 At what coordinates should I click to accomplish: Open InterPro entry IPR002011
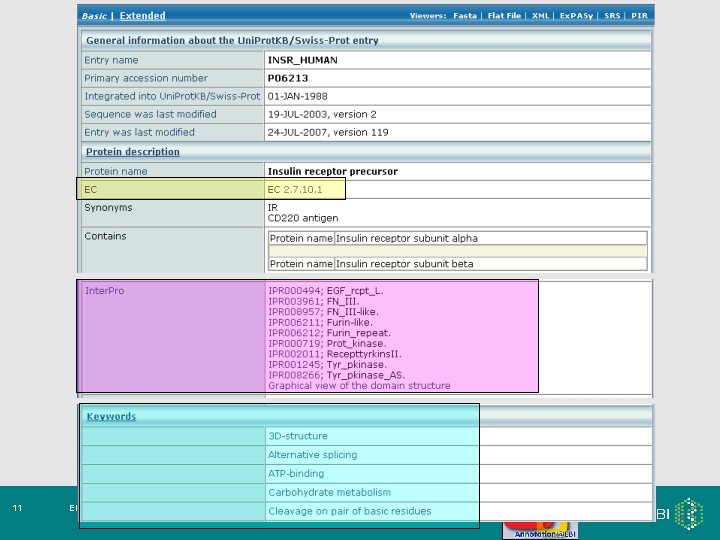click(x=294, y=354)
